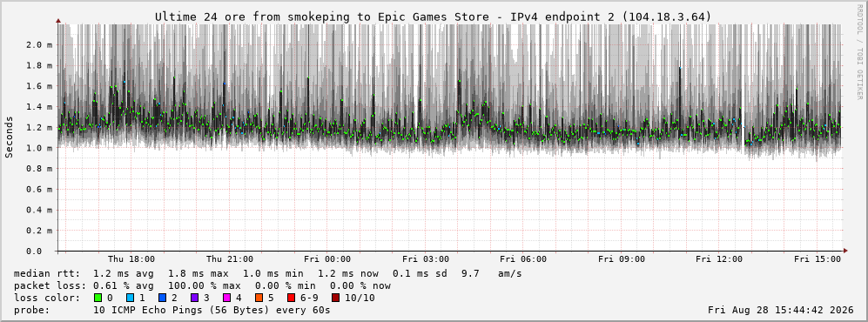This screenshot has width=868, height=322.
Task: Click the blue loss color 2 swatch
Action: pos(162,299)
